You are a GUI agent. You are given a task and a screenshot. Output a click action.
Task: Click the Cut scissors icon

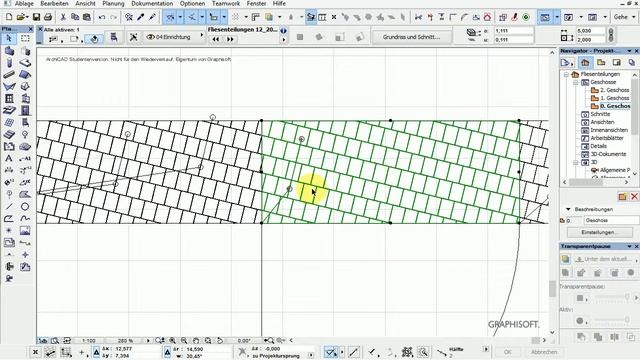click(x=63, y=17)
